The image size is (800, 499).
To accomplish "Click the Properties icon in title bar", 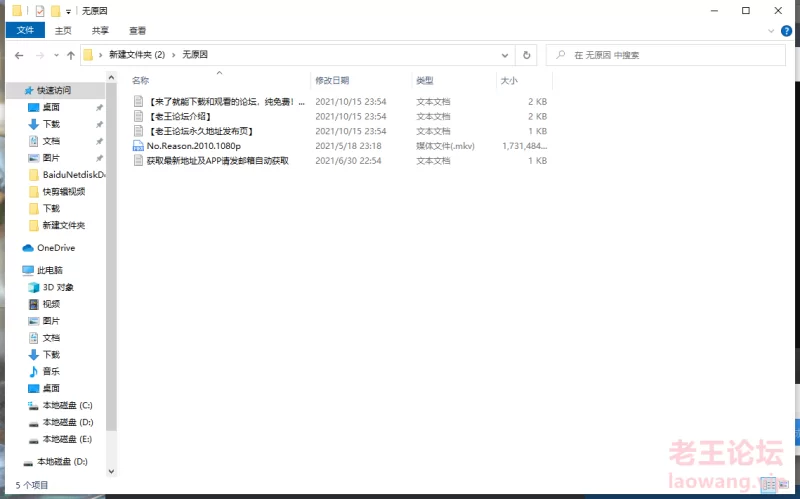I will pos(40,10).
